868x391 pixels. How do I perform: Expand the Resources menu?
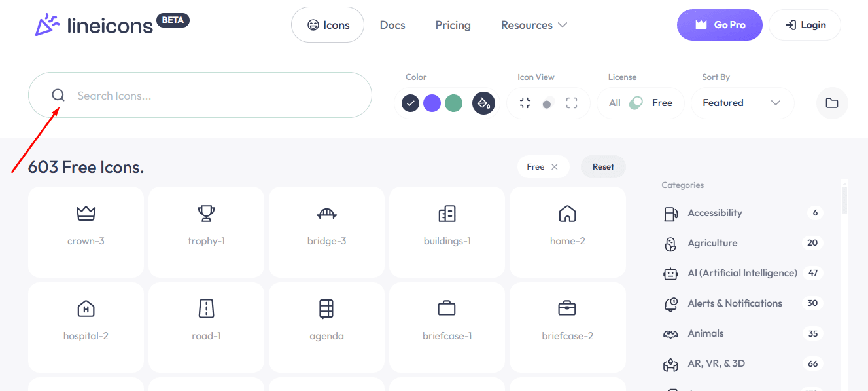(x=534, y=25)
